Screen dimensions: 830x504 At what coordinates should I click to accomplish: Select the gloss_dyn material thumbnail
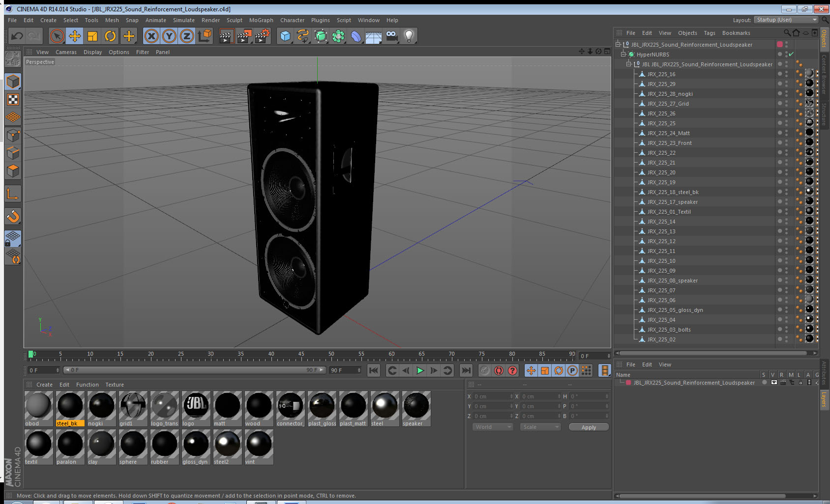coord(196,447)
